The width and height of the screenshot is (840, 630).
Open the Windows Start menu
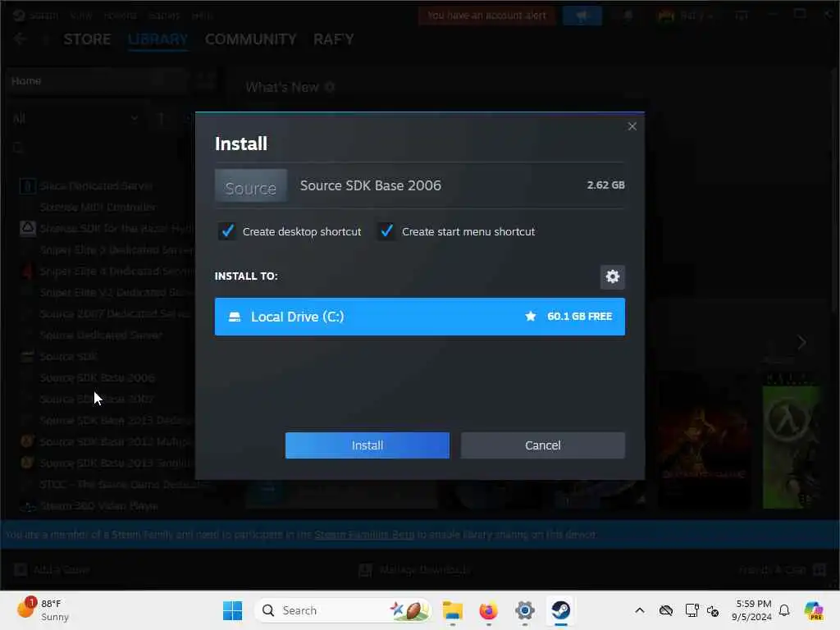point(232,610)
